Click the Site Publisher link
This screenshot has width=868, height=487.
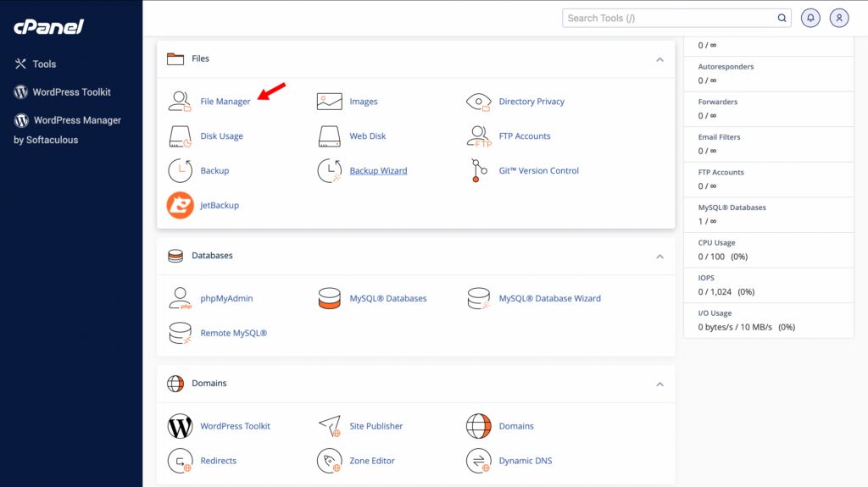[376, 426]
